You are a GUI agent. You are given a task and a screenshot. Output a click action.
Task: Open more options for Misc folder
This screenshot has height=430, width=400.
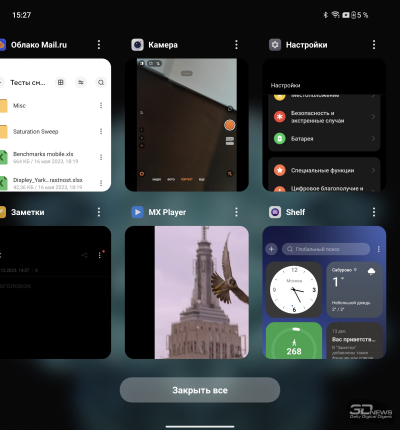pos(101,106)
